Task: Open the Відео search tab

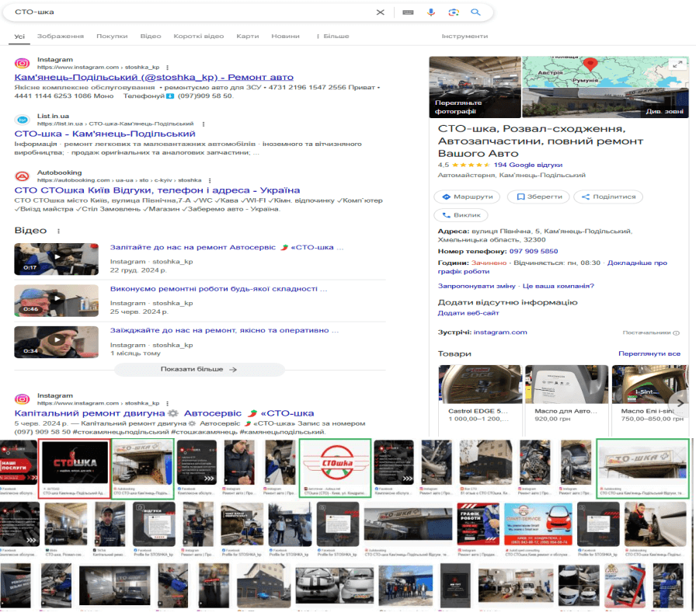Action: (x=151, y=37)
